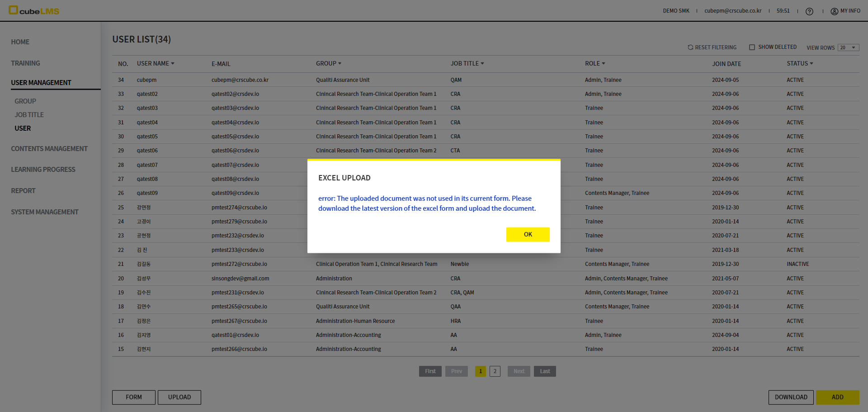Image resolution: width=868 pixels, height=412 pixels.
Task: Expand the Group column filter
Action: 340,64
